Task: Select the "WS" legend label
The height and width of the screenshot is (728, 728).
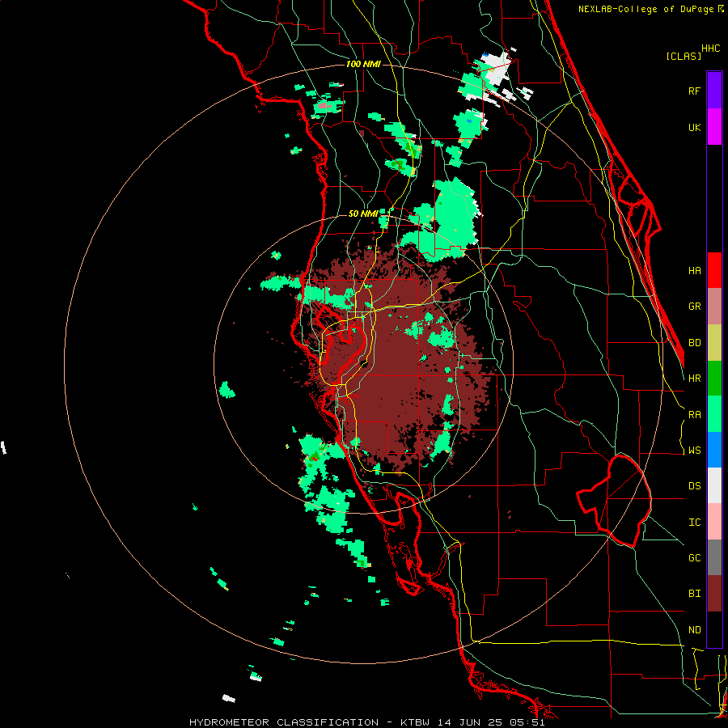Action: [694, 451]
